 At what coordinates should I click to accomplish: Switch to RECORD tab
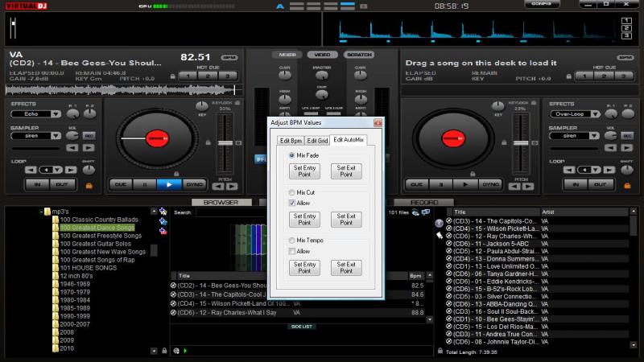click(424, 203)
